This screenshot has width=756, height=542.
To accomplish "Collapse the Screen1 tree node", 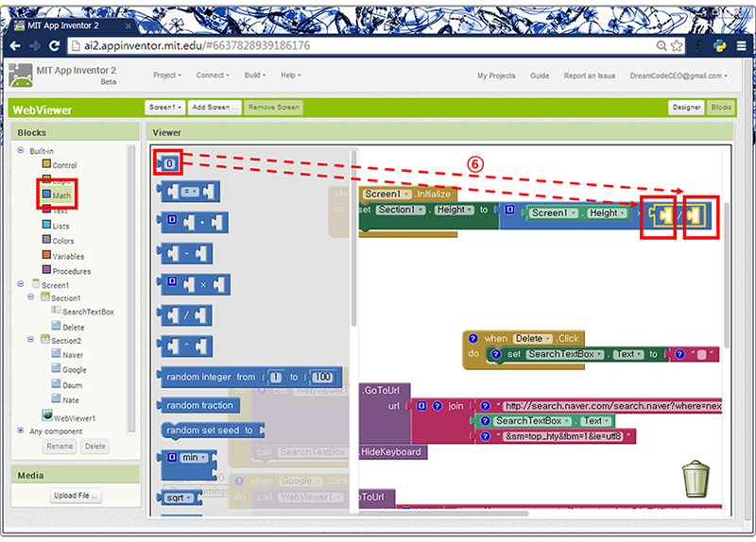I will 20,284.
